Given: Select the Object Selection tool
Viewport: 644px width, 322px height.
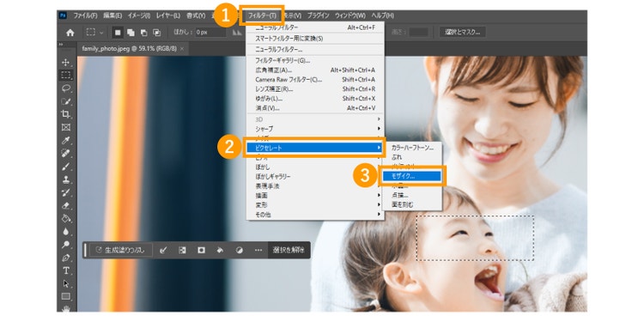Looking at the screenshot, I should click(66, 101).
